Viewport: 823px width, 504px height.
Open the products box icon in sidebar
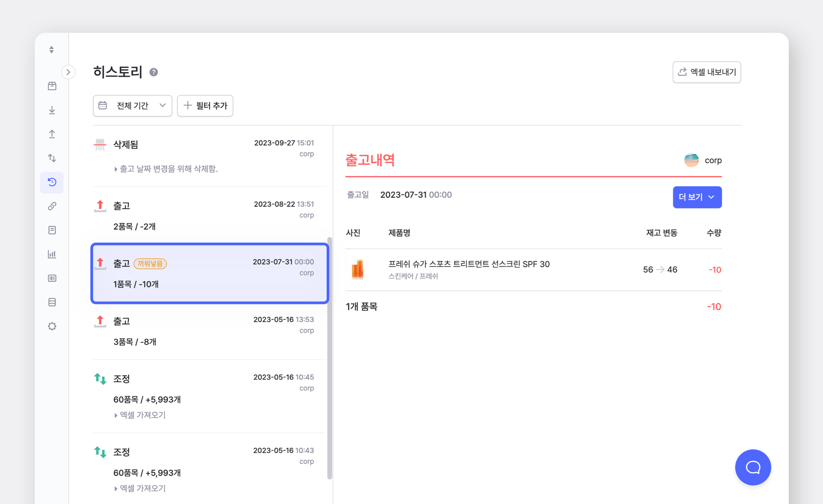coord(52,86)
